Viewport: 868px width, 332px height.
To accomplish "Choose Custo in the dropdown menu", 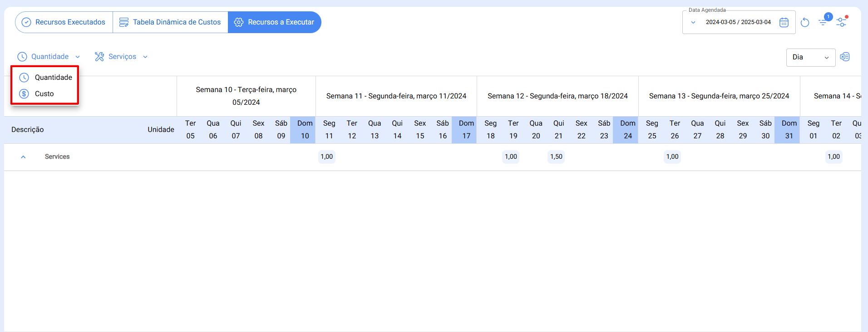I will click(45, 94).
